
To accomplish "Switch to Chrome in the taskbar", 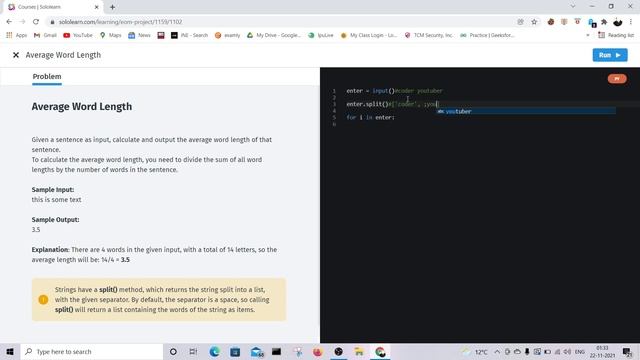I will click(x=380, y=351).
